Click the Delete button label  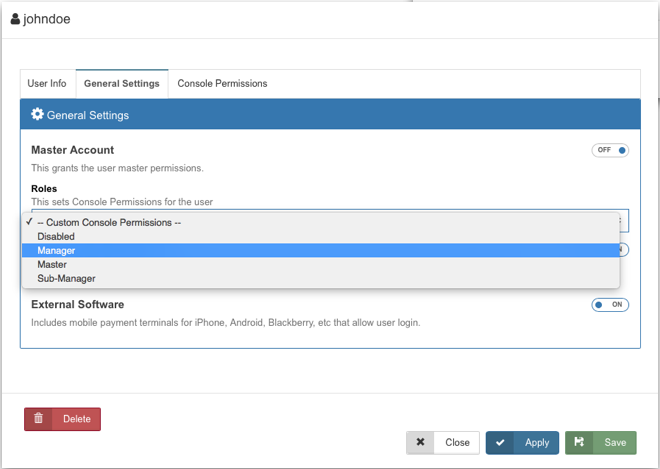tap(77, 419)
